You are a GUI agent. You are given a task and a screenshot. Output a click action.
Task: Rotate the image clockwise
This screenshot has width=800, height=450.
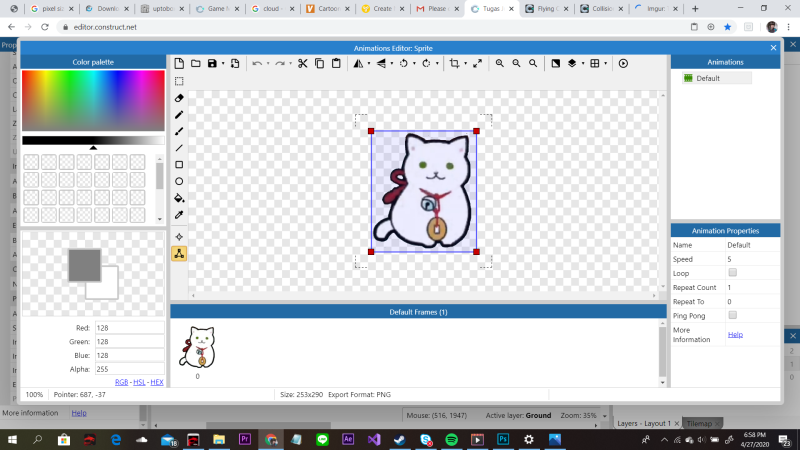point(427,63)
